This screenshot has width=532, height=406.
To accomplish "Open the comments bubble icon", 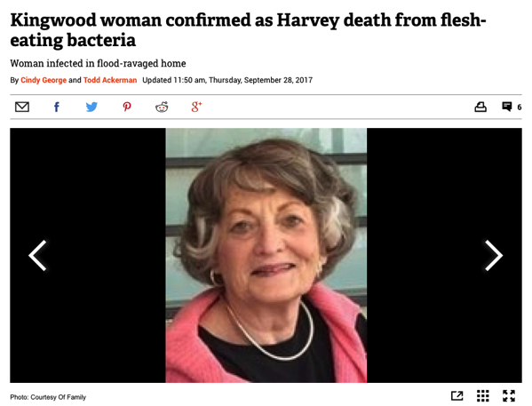I will (506, 107).
